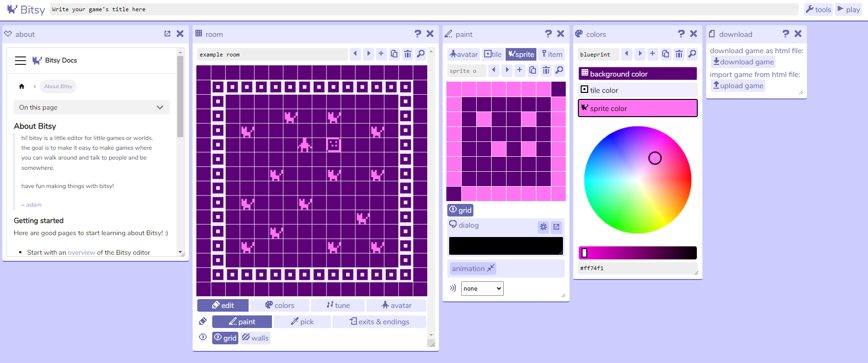
Task: Select the background color option
Action: [x=638, y=74]
